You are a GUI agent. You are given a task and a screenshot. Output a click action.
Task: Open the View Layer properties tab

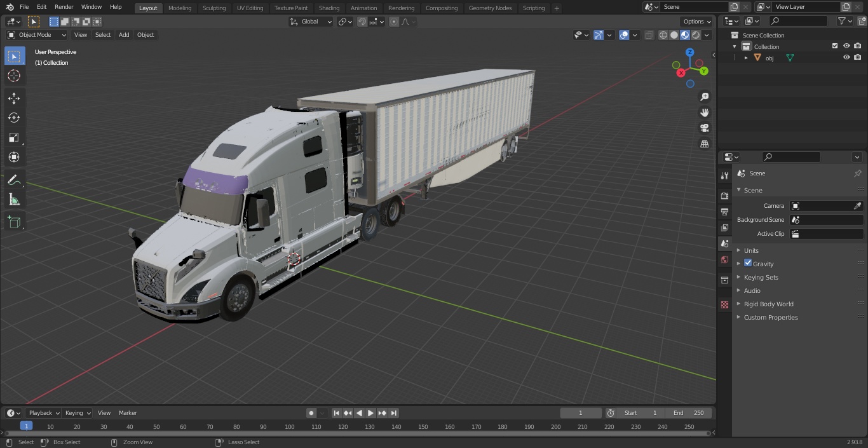[724, 227]
